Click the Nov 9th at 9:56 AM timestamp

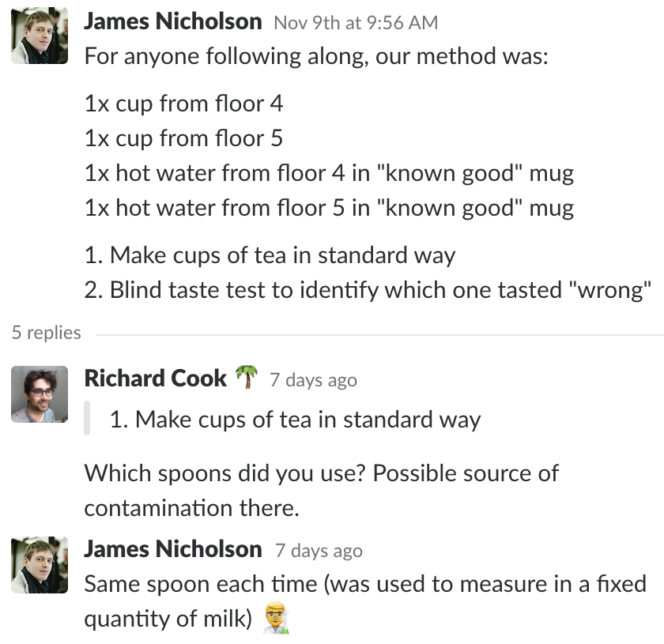pos(356,23)
